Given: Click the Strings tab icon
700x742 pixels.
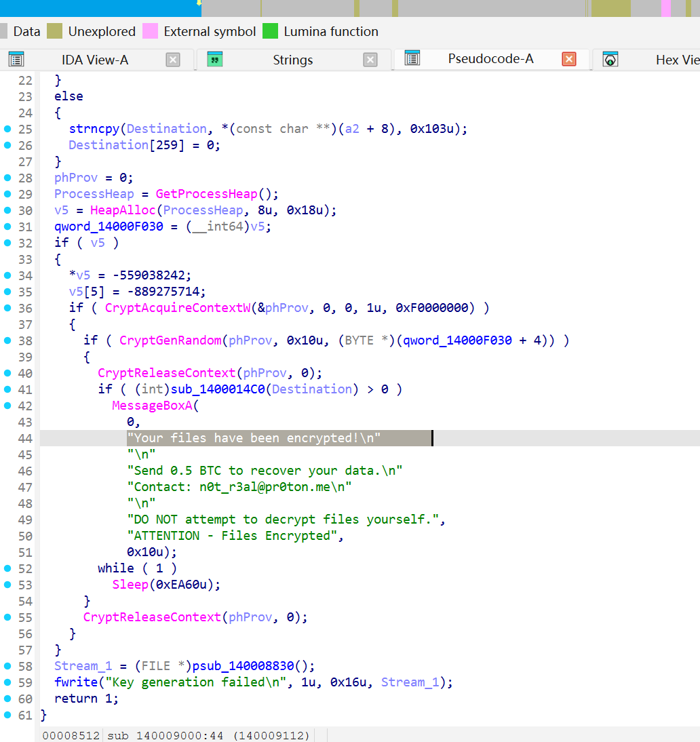Looking at the screenshot, I should [215, 59].
